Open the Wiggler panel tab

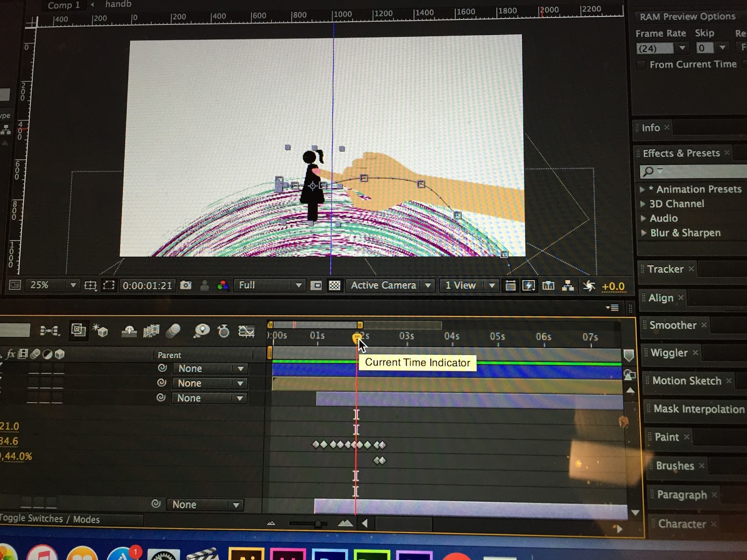coord(669,353)
